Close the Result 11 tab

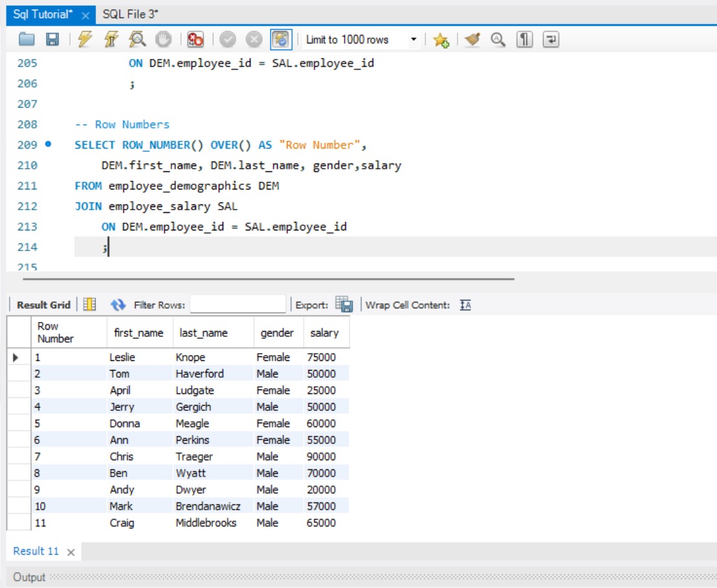pyautogui.click(x=71, y=552)
